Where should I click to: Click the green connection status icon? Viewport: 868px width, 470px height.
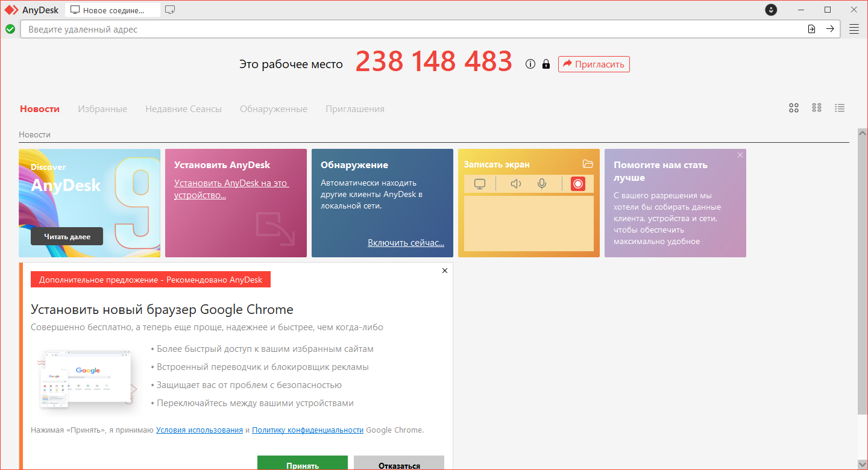(x=10, y=29)
